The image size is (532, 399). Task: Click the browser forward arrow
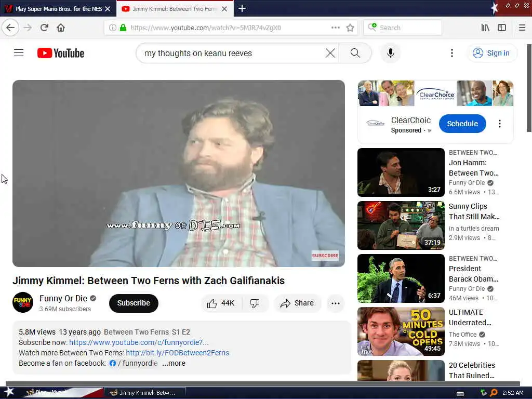pos(28,28)
